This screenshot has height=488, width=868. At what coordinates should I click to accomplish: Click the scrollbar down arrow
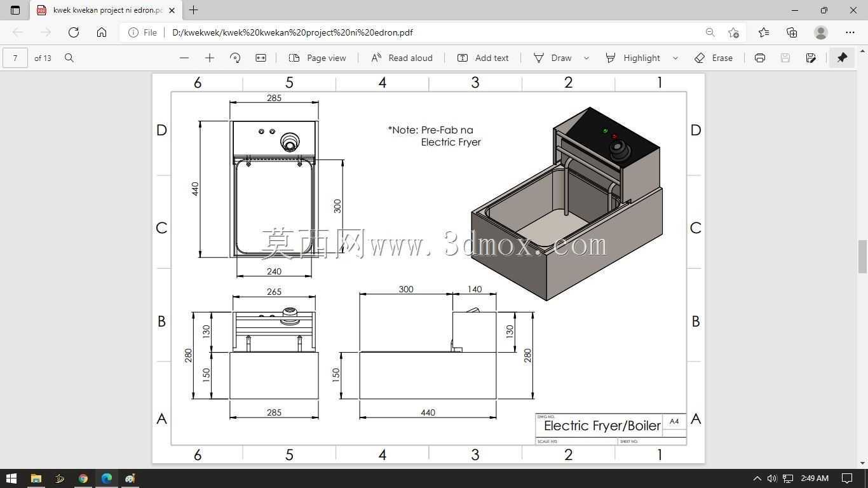[862, 463]
